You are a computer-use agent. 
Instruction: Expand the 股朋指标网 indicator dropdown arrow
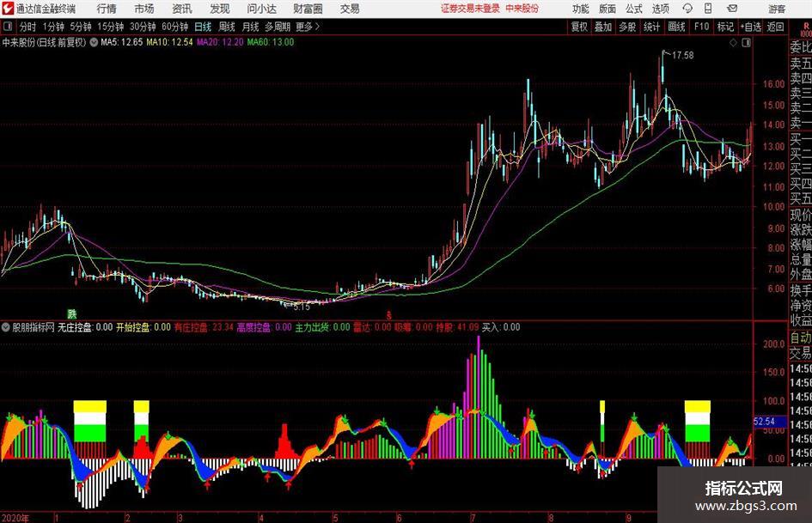[x=6, y=327]
